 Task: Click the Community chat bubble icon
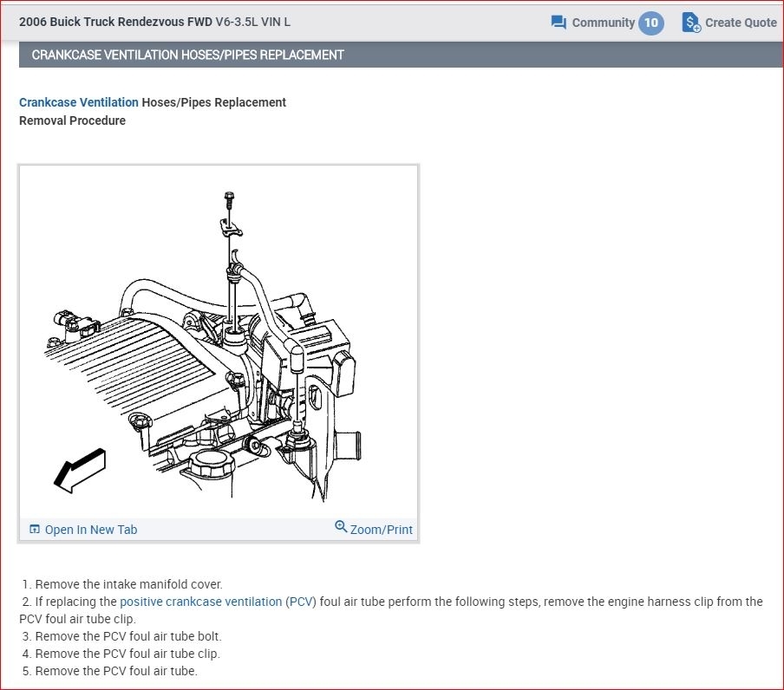point(559,23)
